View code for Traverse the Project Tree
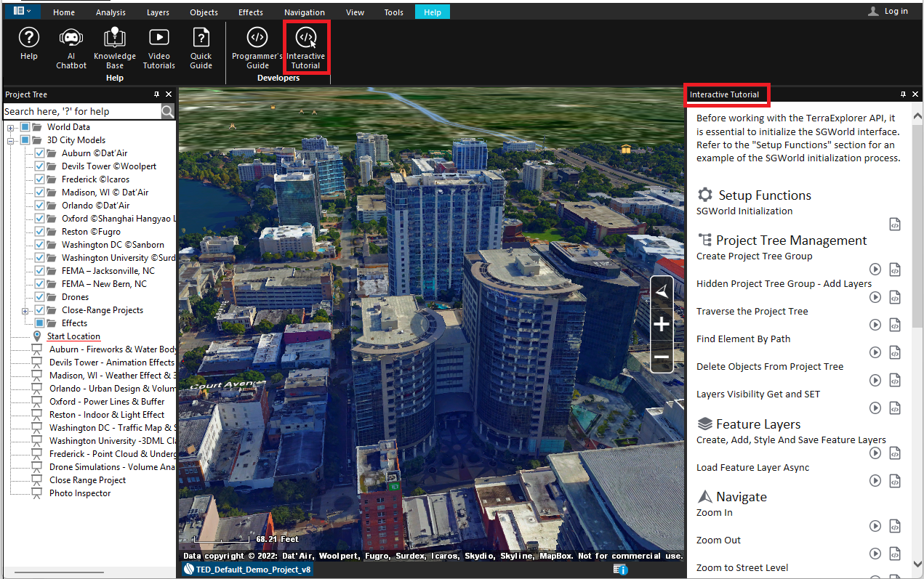 click(895, 325)
